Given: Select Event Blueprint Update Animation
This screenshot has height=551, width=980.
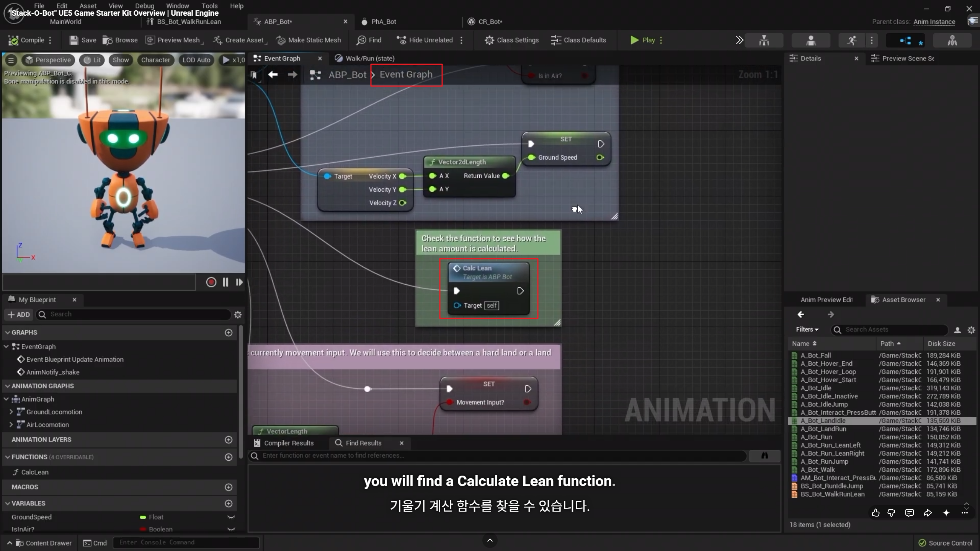Looking at the screenshot, I should tap(75, 359).
